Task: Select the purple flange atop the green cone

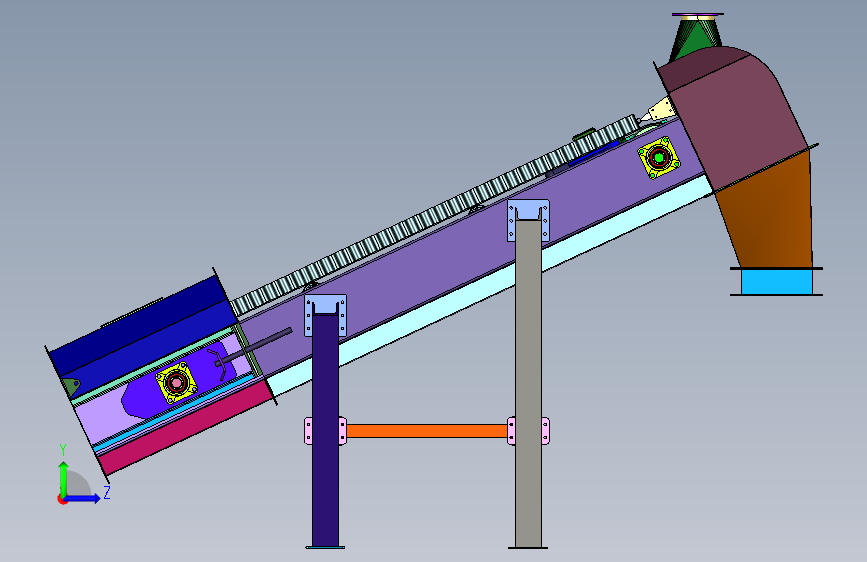Action: [x=698, y=14]
